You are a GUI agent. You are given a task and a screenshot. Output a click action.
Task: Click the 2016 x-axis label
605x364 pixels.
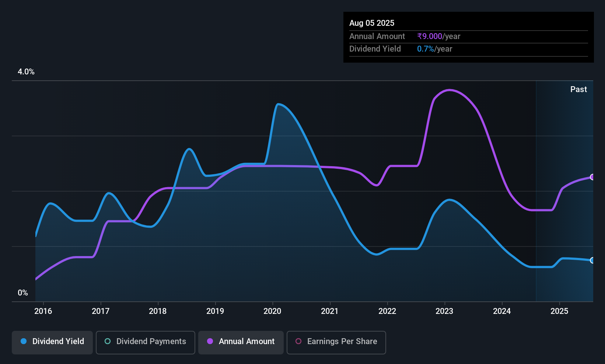43,311
